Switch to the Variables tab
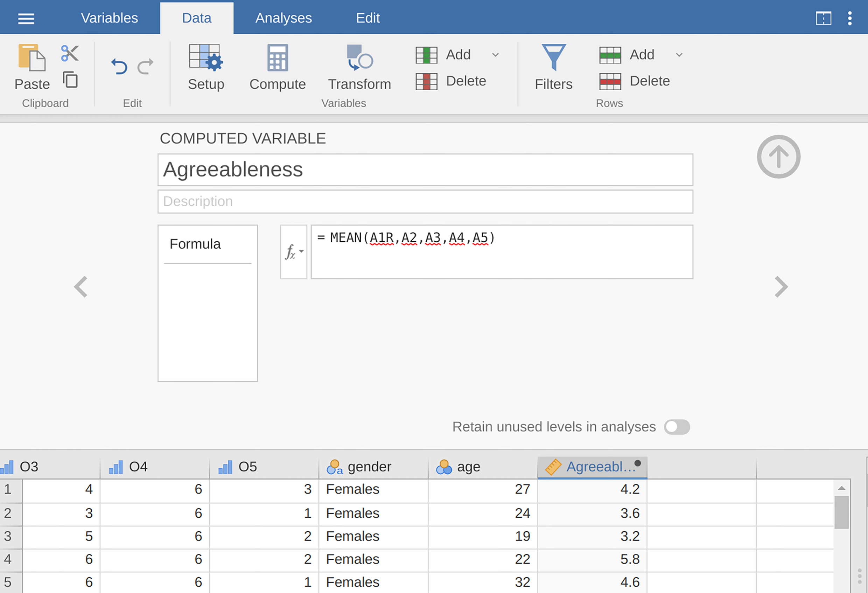 click(110, 18)
